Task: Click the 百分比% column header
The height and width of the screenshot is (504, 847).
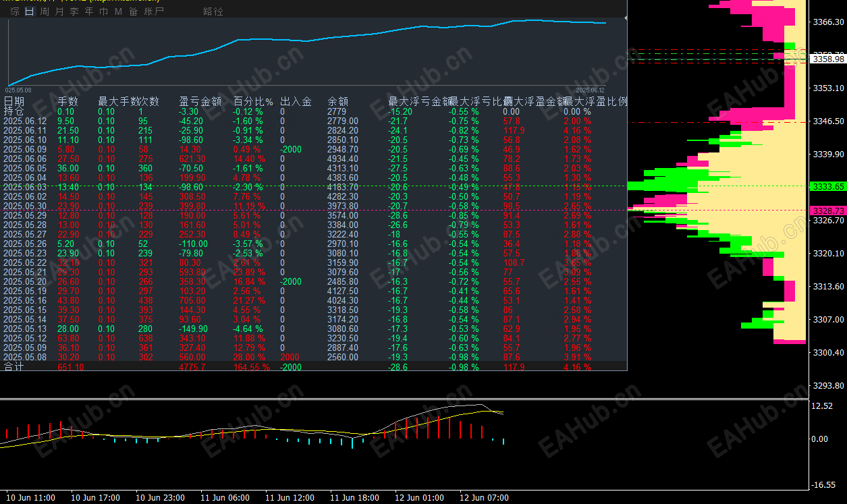Action: coord(253,102)
